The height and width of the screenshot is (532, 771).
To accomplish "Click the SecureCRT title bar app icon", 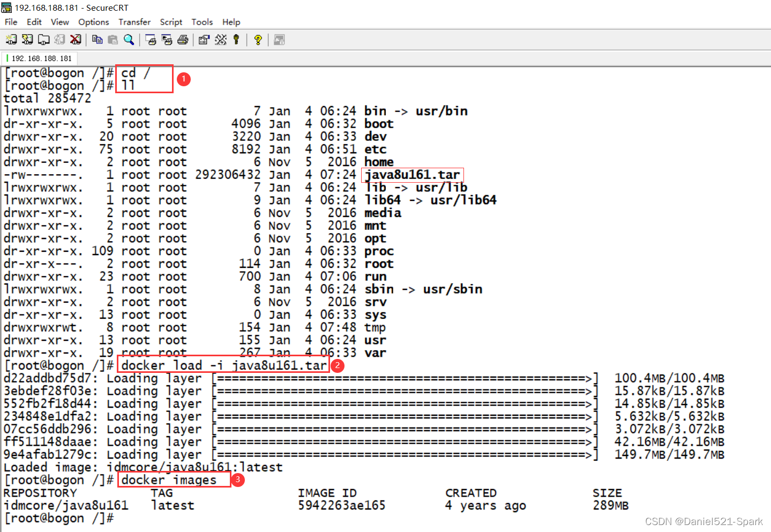I will point(6,8).
